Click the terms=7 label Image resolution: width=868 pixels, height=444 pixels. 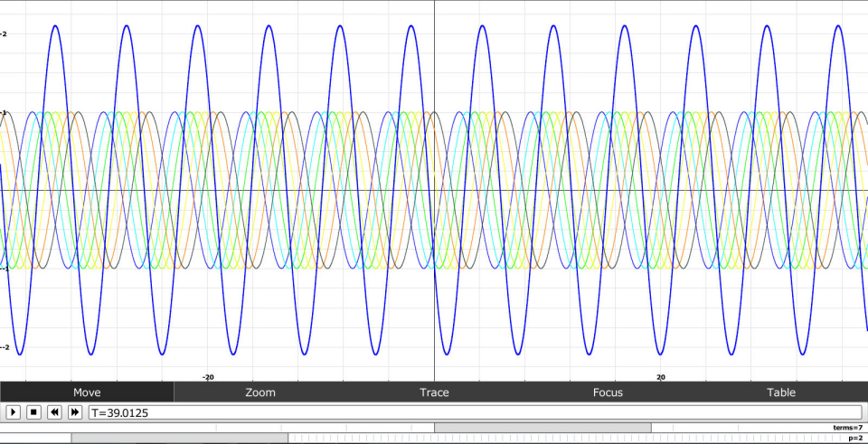(847, 427)
